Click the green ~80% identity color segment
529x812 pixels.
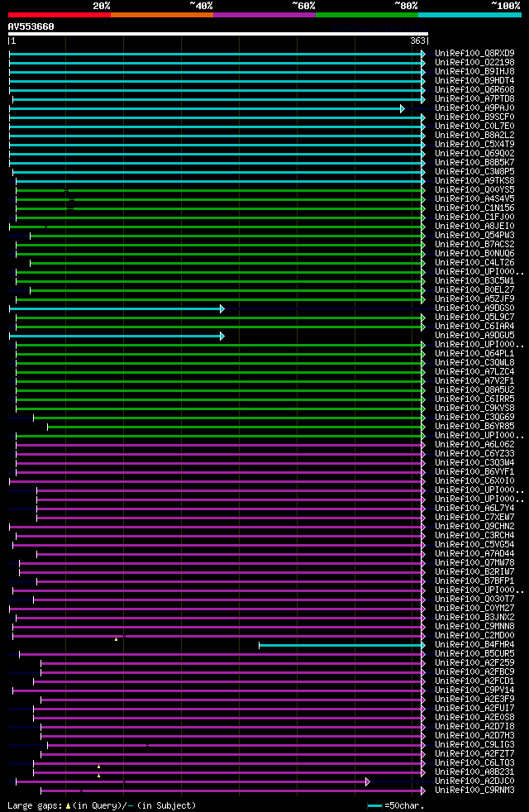367,15
